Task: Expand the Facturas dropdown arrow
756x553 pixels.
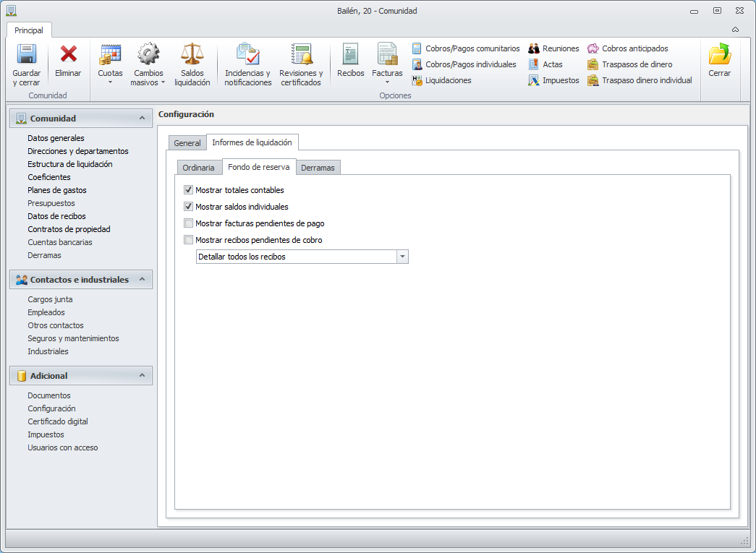Action: click(x=387, y=82)
